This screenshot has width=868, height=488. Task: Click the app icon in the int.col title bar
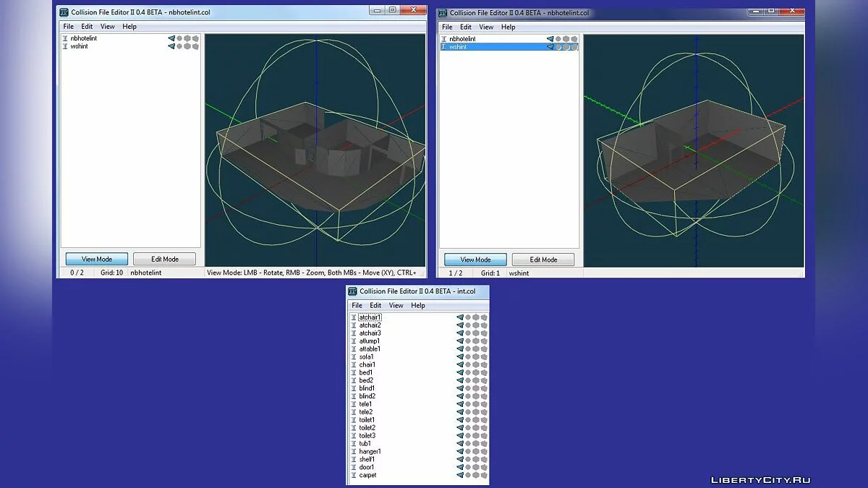click(x=353, y=291)
